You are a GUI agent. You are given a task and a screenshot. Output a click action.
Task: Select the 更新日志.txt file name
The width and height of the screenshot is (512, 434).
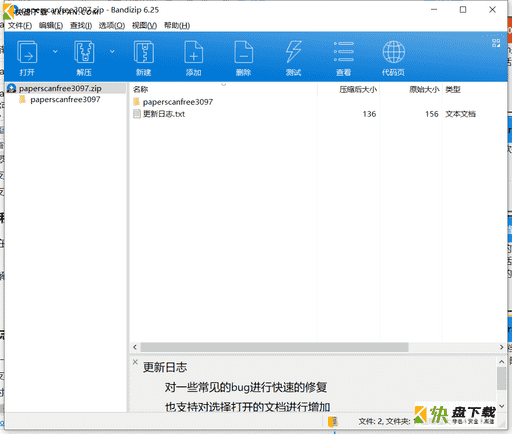[x=164, y=114]
